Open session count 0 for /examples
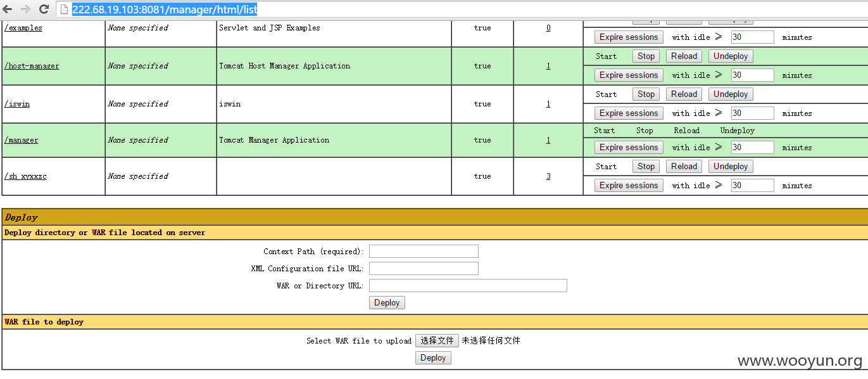 coord(548,28)
